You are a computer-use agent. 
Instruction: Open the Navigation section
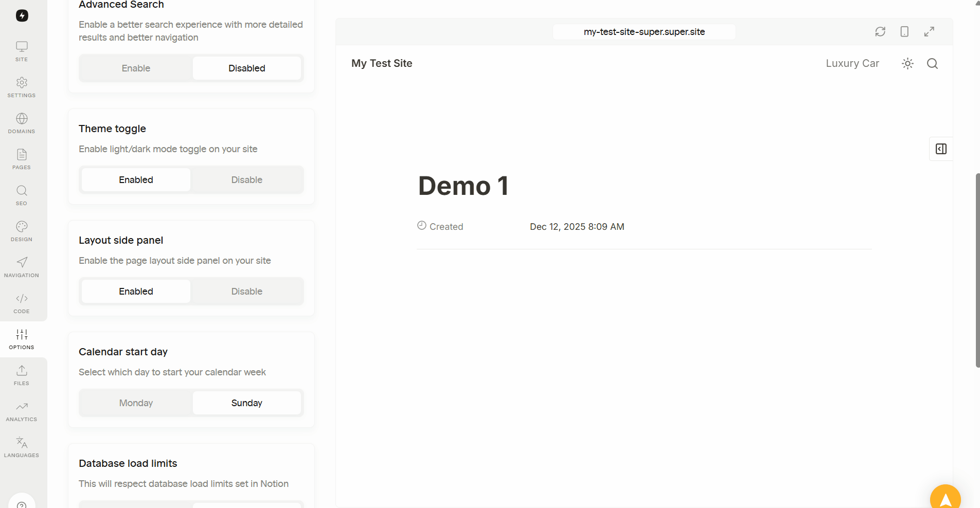pos(22,267)
